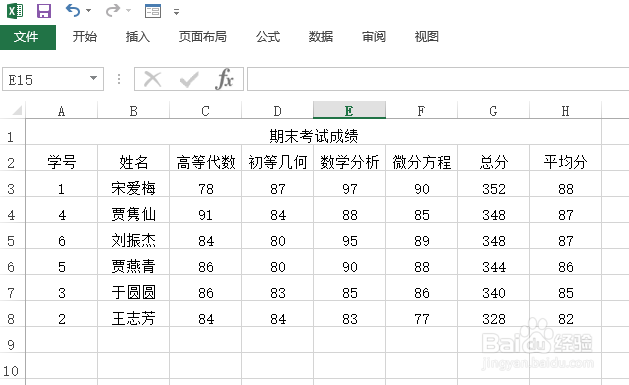Click the Name Box showing E15
629x385 pixels.
point(44,79)
